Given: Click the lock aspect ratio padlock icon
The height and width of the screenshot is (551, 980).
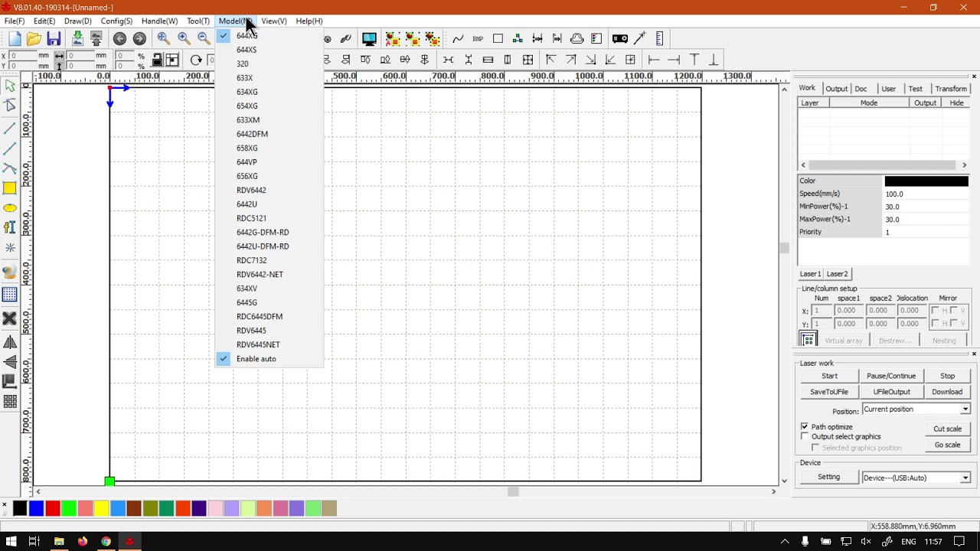Looking at the screenshot, I should [157, 60].
